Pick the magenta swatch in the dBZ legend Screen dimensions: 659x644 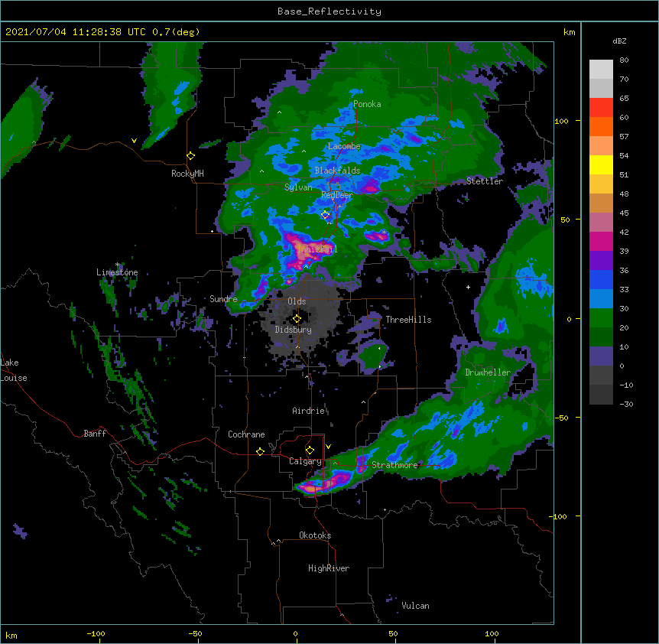[x=601, y=241]
